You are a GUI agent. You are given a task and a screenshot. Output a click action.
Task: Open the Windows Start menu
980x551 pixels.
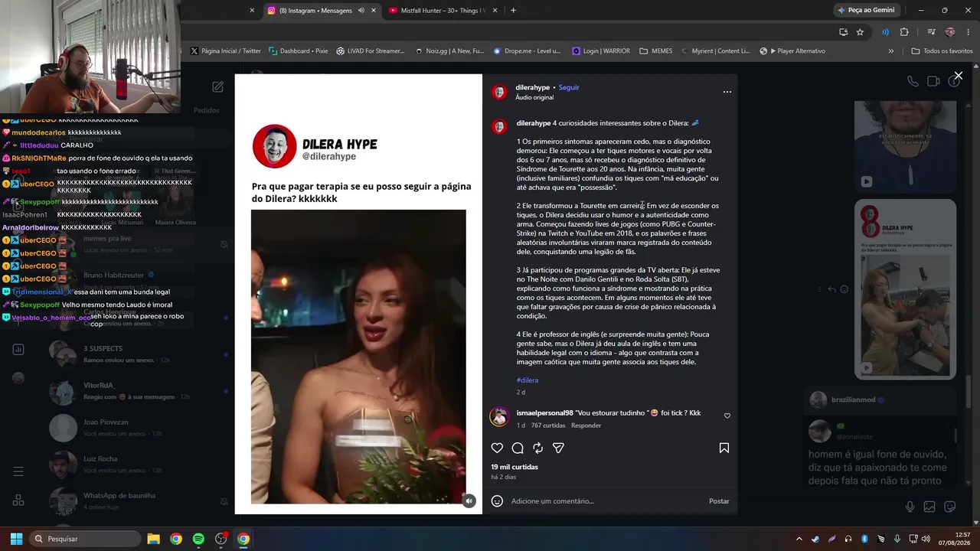pyautogui.click(x=16, y=539)
